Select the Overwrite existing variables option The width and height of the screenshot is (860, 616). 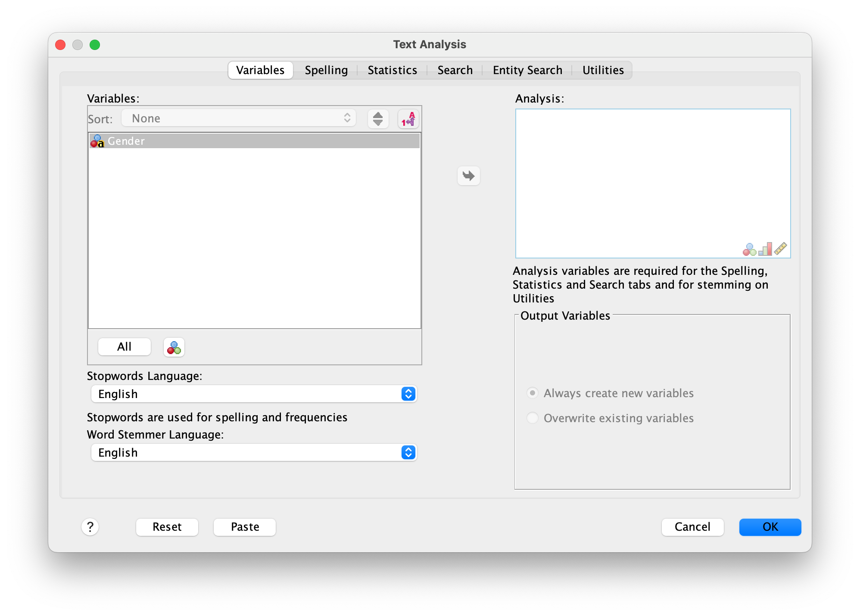coord(532,418)
